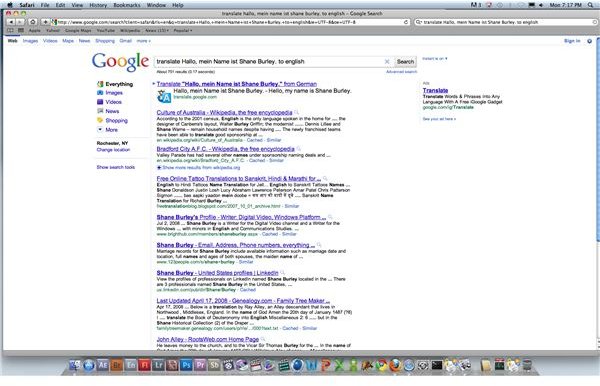Open the Window menu
This screenshot has height=386, width=600.
pyautogui.click(x=157, y=5)
